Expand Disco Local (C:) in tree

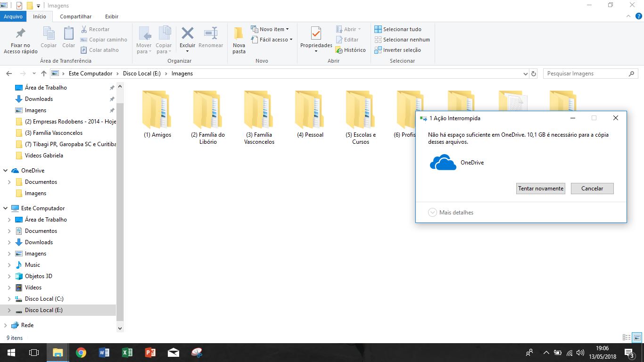pos(9,299)
